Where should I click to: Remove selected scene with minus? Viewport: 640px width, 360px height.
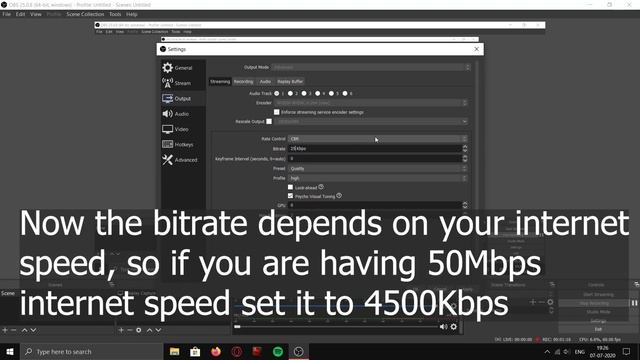coord(13,330)
